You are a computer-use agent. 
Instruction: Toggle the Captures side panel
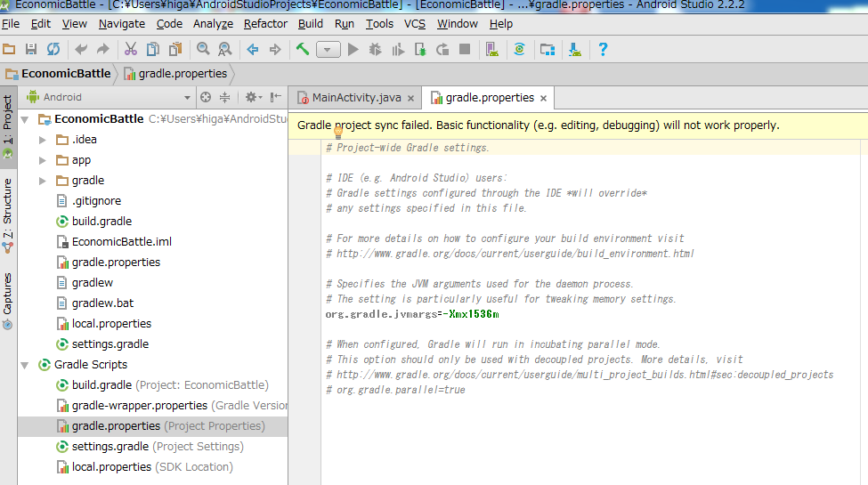pyautogui.click(x=8, y=301)
